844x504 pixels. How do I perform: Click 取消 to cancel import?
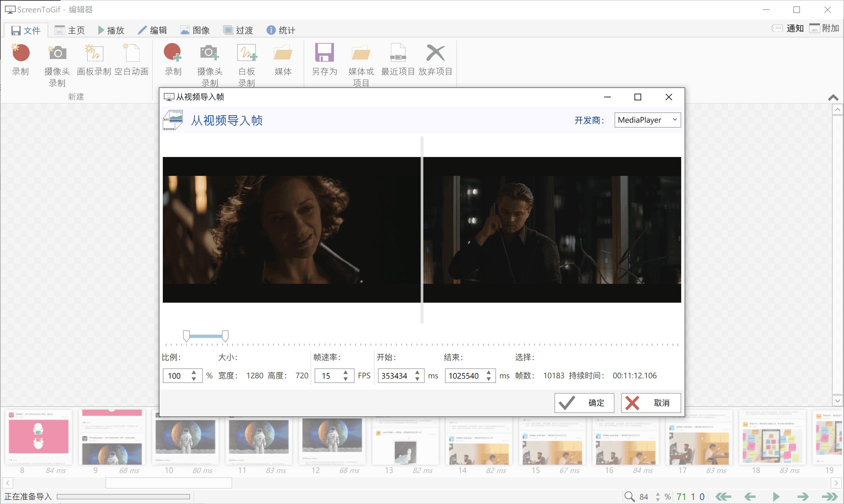pyautogui.click(x=651, y=403)
